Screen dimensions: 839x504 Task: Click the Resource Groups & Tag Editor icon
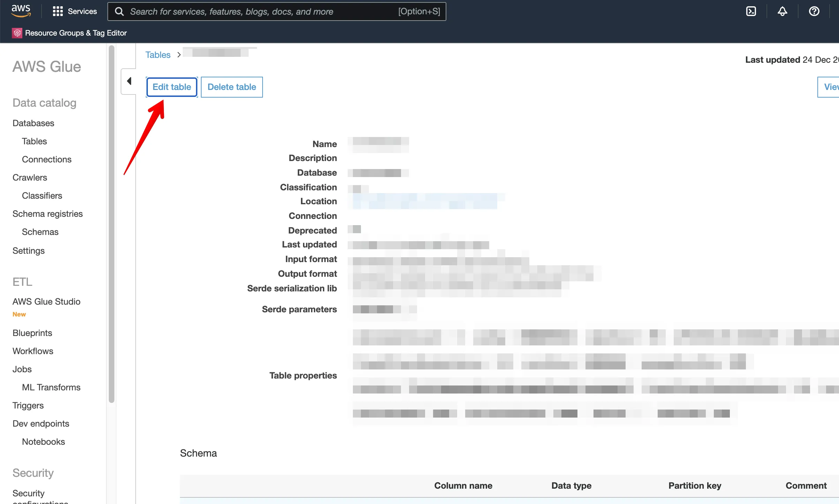17,33
